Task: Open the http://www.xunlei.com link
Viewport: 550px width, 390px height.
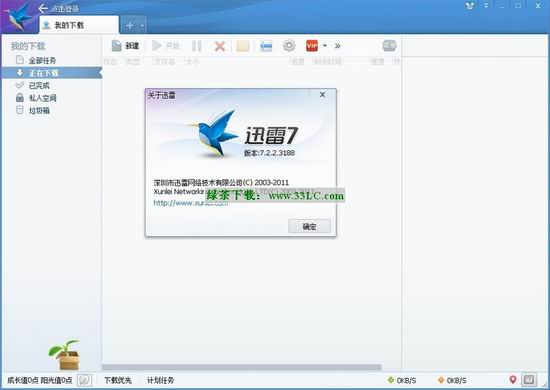Action: (x=190, y=203)
